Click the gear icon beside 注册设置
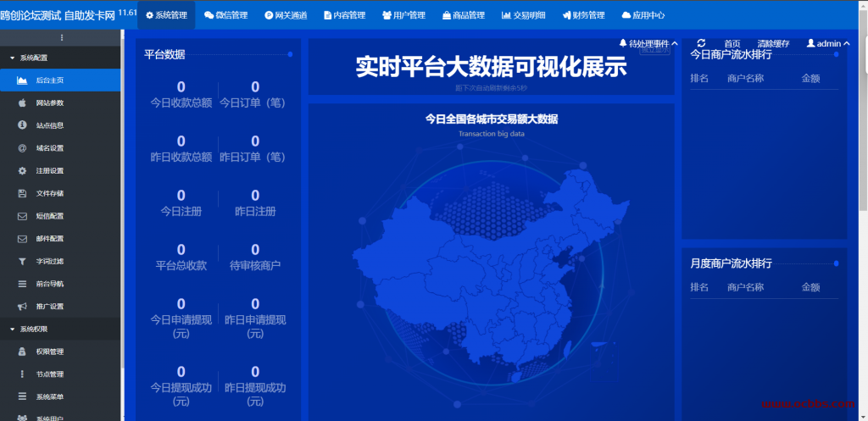Viewport: 868px width, 421px height. [x=22, y=171]
